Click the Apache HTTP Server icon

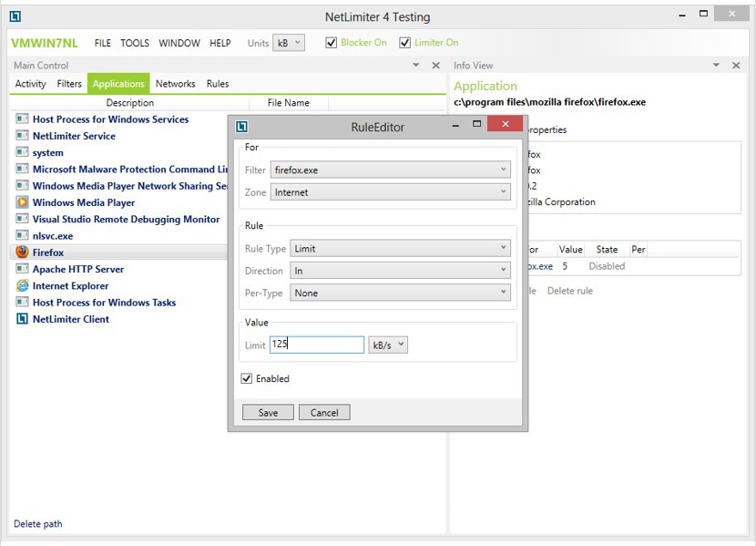(22, 269)
